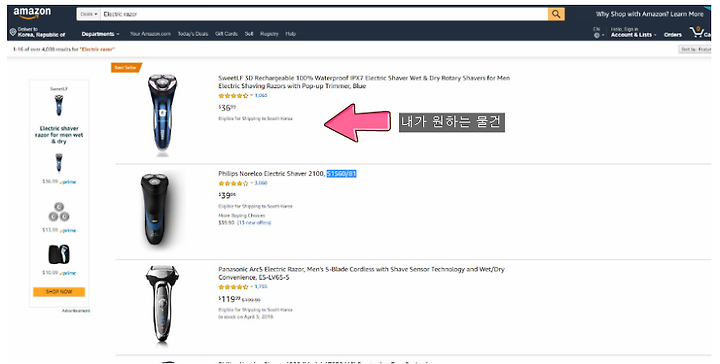Open Philips Norelco star rating
This screenshot has height=364, width=720.
[233, 184]
